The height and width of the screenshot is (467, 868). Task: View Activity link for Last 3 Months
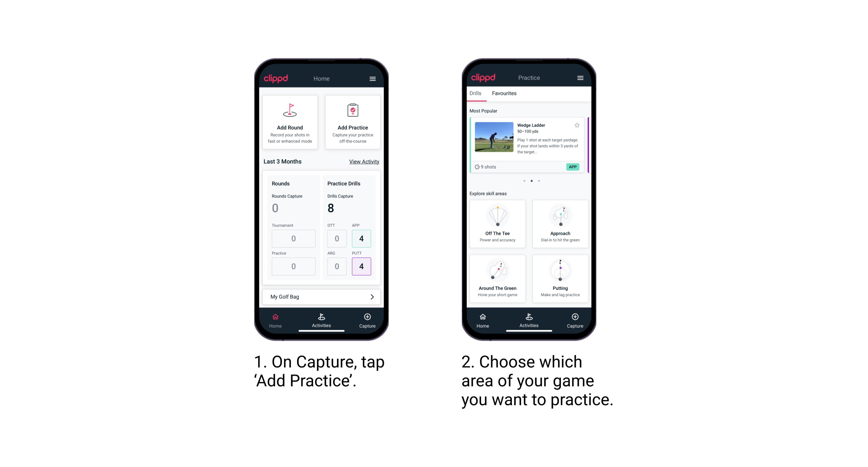coord(363,161)
